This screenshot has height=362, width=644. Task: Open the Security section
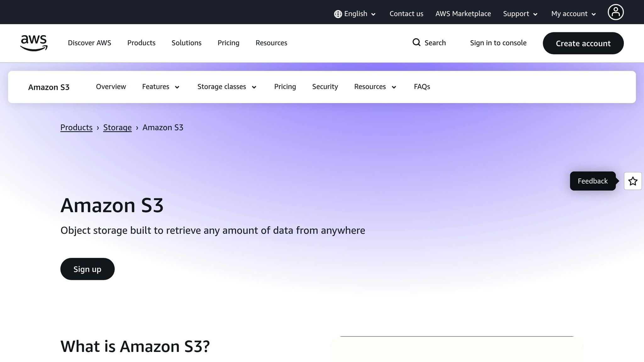pos(325,87)
